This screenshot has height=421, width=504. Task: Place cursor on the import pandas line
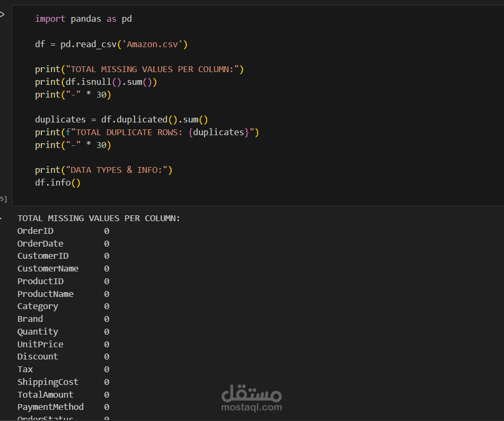(x=83, y=19)
